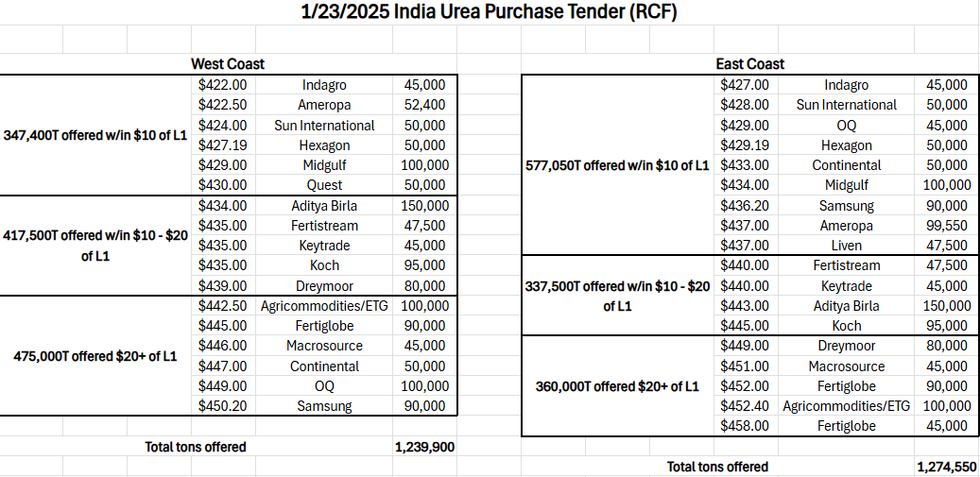Select West Coast Indagro price $422.00
The image size is (980, 477).
tap(222, 85)
